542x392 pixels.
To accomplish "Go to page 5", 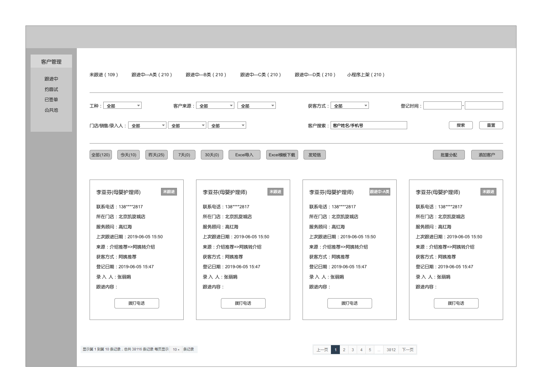I will [x=370, y=350].
